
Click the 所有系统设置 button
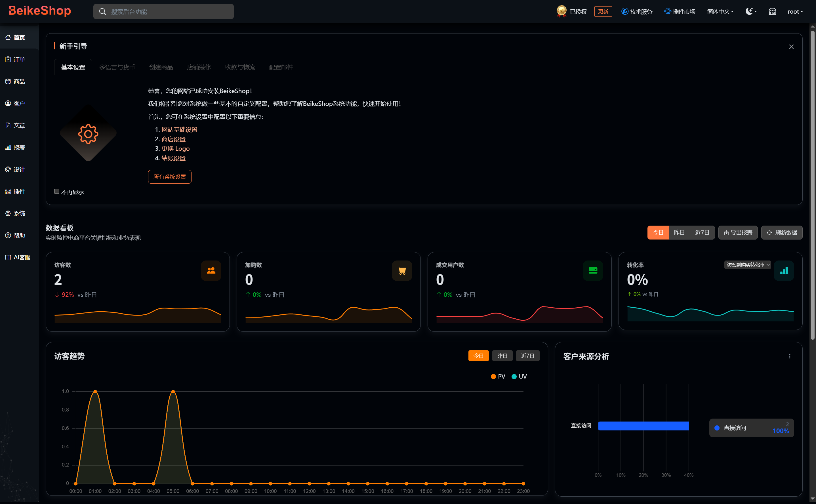(170, 177)
